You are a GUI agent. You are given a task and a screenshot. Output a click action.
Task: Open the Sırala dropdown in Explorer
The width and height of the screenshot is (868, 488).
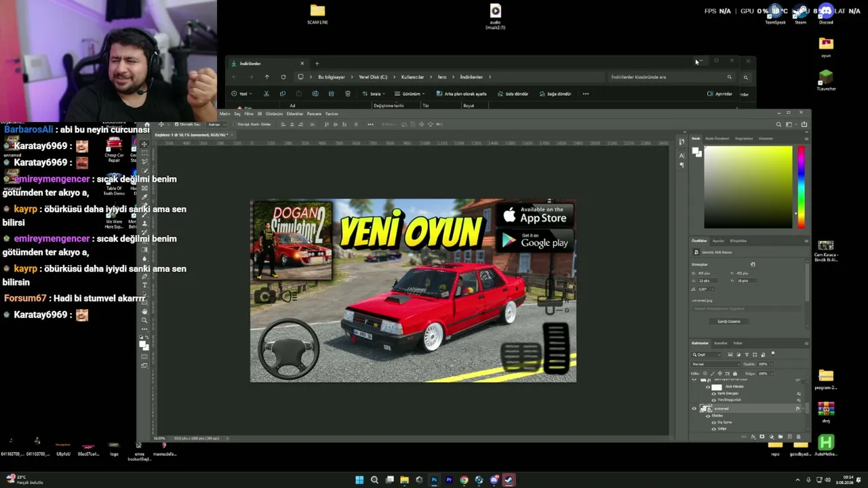374,94
